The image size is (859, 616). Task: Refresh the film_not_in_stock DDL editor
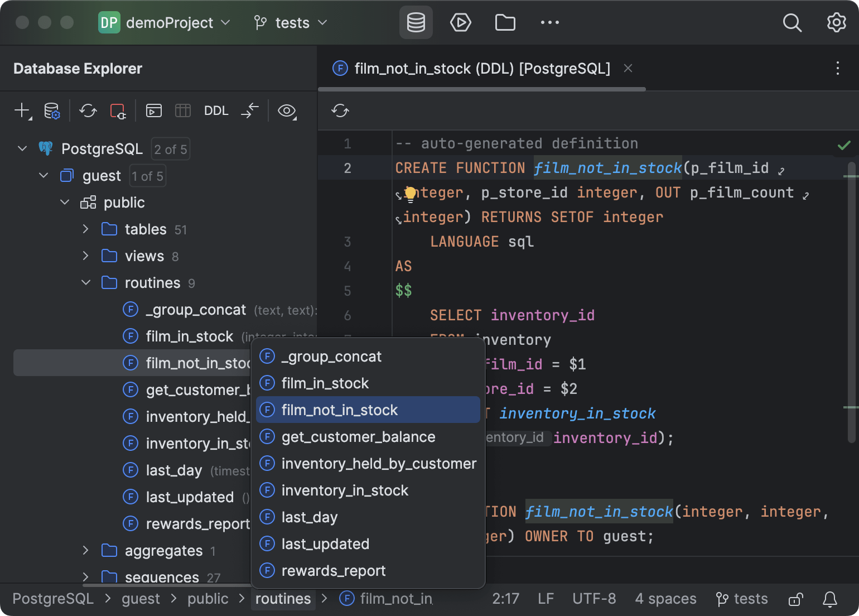point(340,110)
